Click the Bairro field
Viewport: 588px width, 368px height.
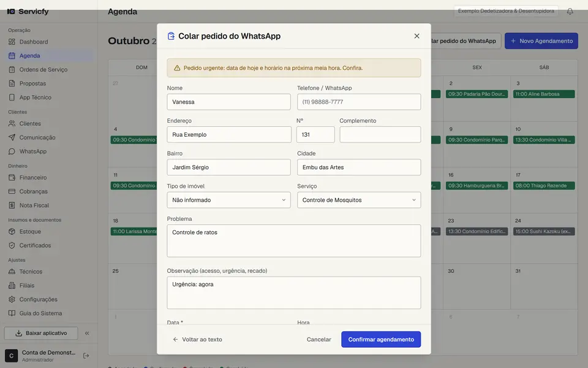point(228,167)
